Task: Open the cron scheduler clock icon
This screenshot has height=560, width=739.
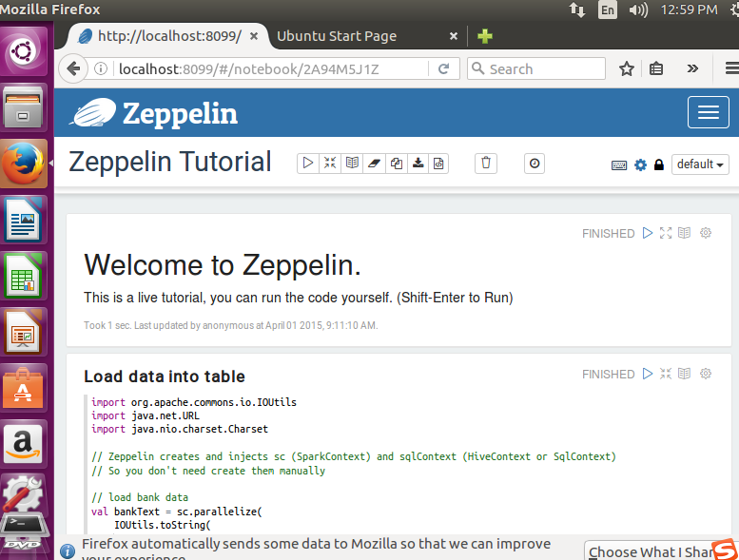Action: [535, 164]
